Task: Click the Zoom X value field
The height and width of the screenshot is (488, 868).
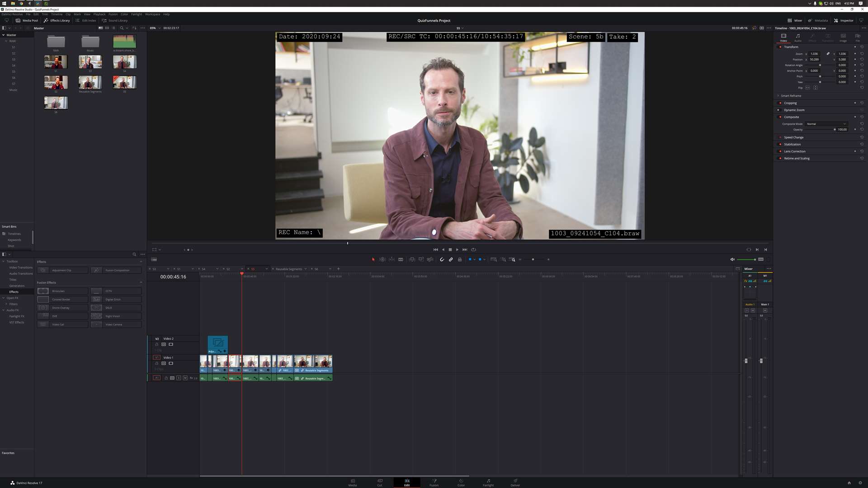Action: click(x=814, y=54)
